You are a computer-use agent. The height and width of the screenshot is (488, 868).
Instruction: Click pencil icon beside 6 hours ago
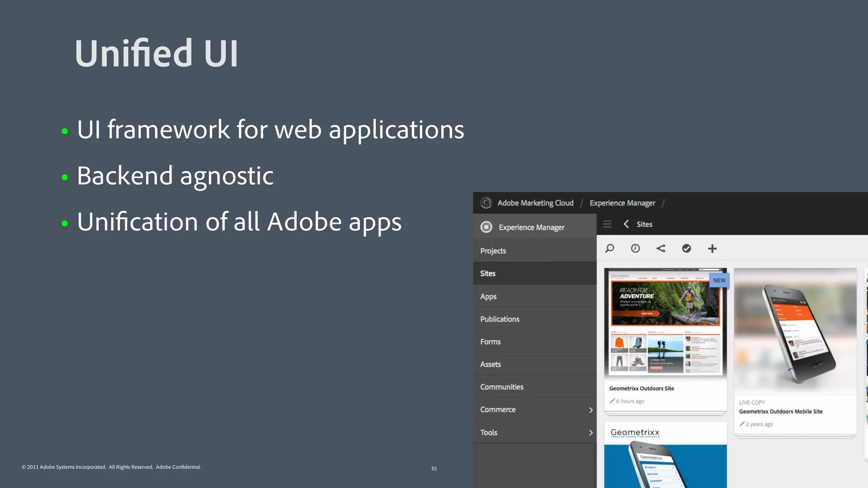pos(612,401)
